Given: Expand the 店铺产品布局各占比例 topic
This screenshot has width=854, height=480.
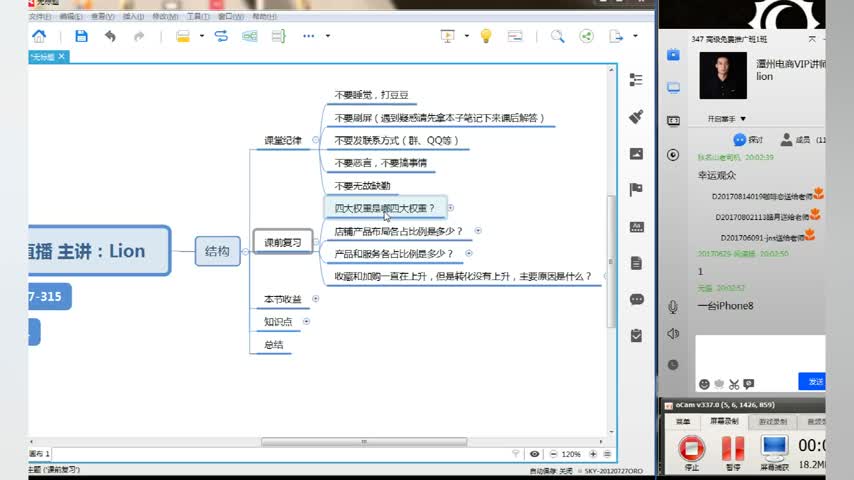Looking at the screenshot, I should [478, 230].
